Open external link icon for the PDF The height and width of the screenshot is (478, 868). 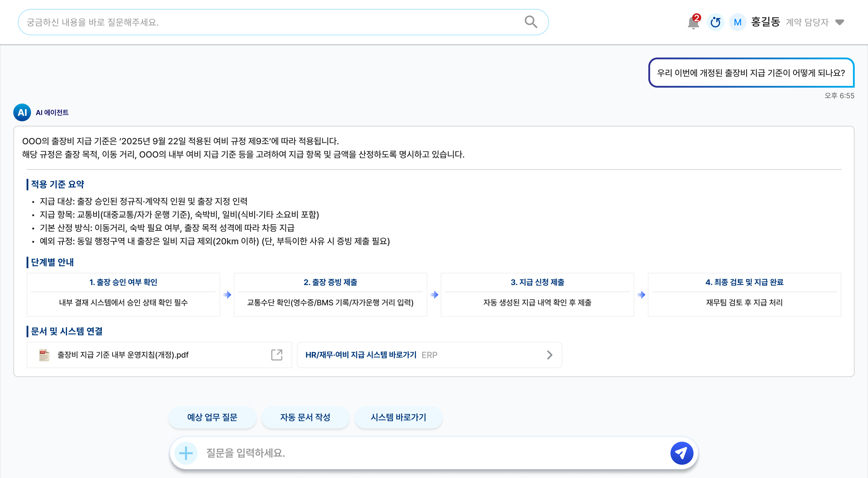click(277, 355)
